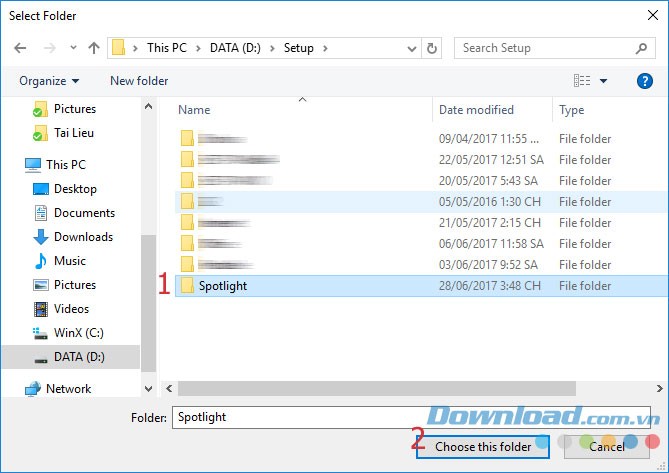Sort by the Date modified column header

click(476, 110)
